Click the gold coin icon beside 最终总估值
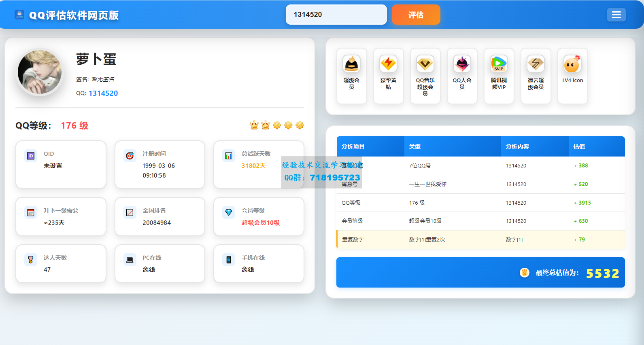The width and height of the screenshot is (644, 345). click(524, 273)
